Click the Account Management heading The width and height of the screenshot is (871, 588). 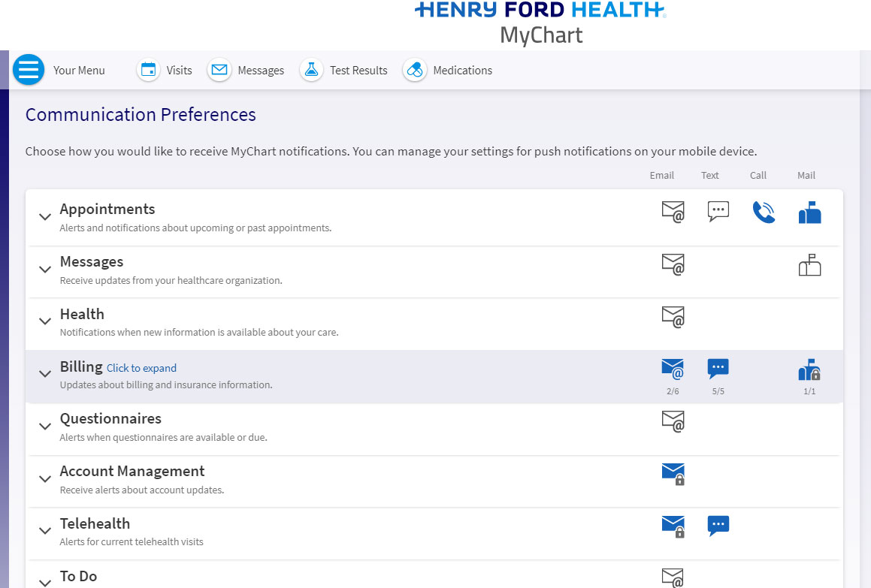click(x=132, y=471)
